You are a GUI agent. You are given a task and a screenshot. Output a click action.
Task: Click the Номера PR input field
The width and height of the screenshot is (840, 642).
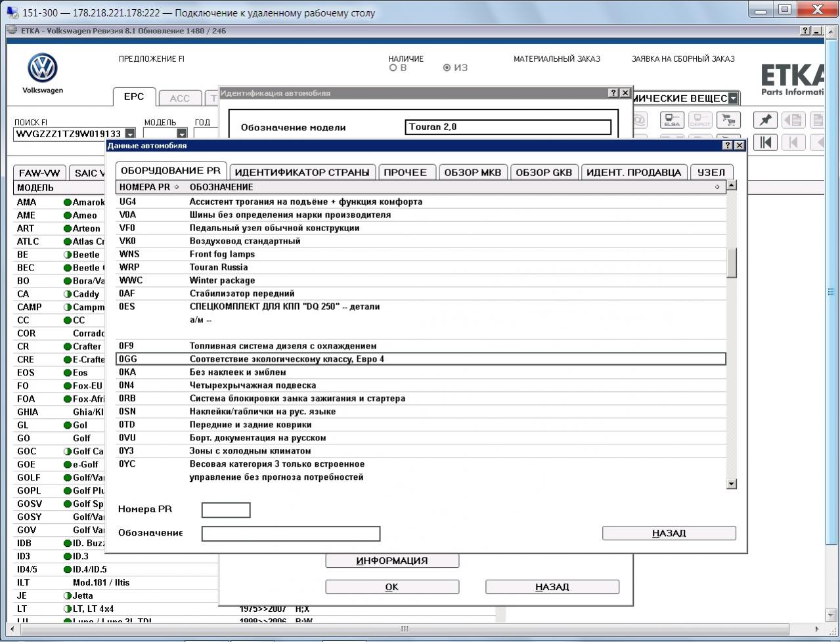[x=226, y=510]
